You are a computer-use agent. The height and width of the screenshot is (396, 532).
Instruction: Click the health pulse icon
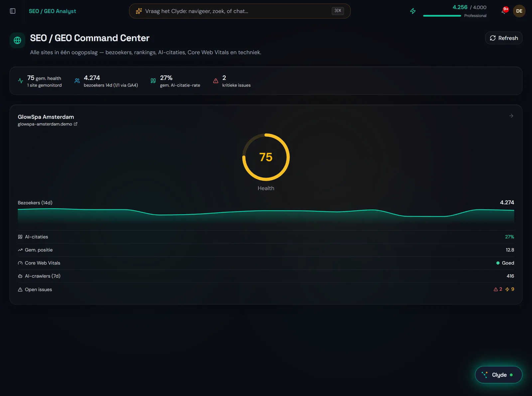(21, 81)
